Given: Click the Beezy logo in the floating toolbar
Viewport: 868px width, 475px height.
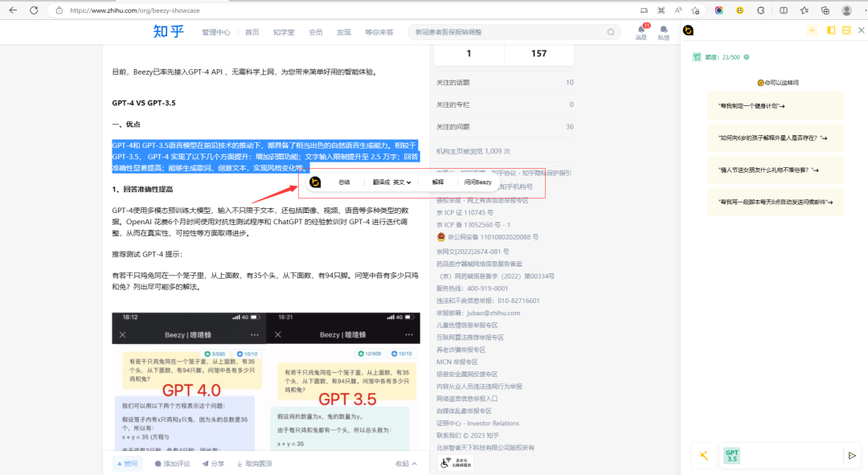Looking at the screenshot, I should tap(315, 182).
